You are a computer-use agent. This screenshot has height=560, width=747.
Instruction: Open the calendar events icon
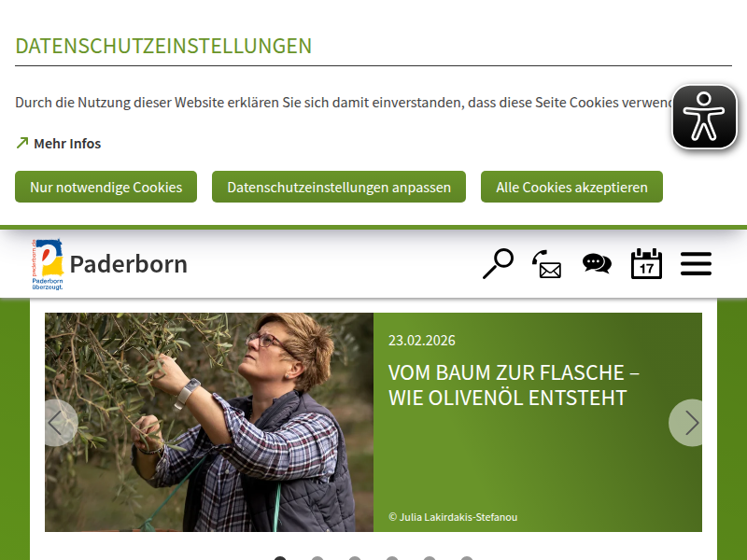pyautogui.click(x=646, y=263)
